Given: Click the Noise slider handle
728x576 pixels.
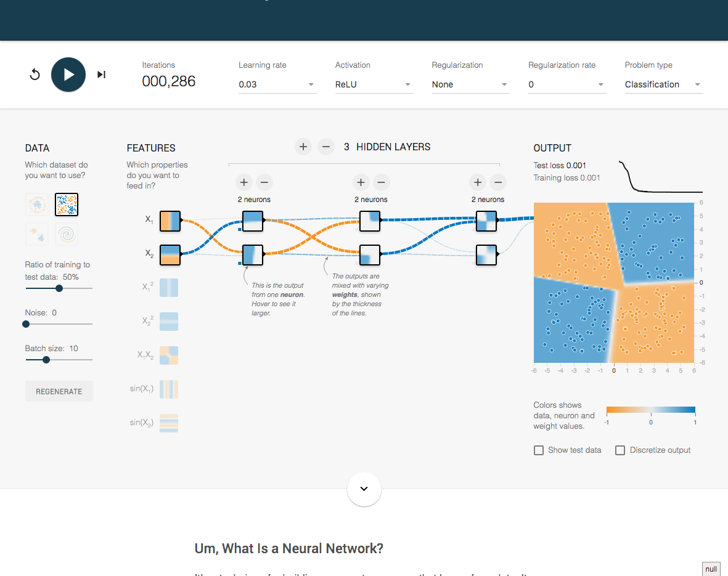Looking at the screenshot, I should tap(26, 324).
